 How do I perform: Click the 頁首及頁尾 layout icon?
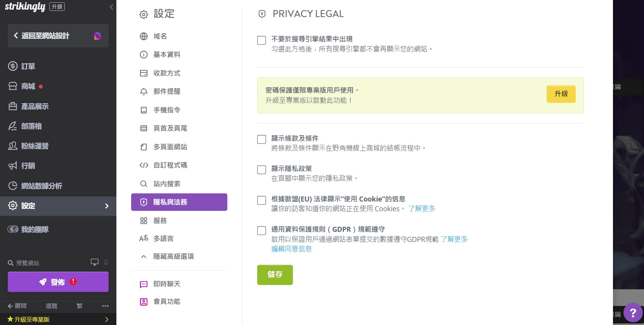pyautogui.click(x=144, y=128)
